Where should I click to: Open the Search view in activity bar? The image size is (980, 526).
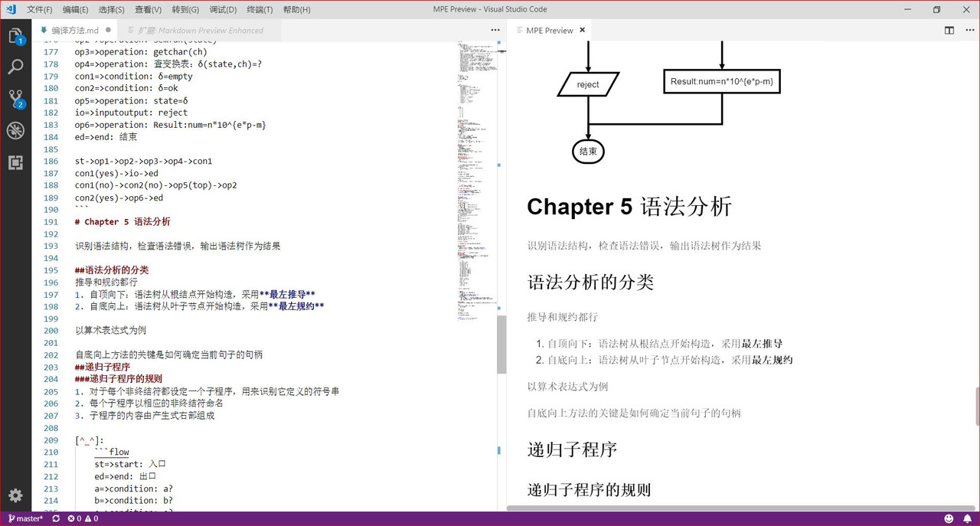tap(15, 67)
